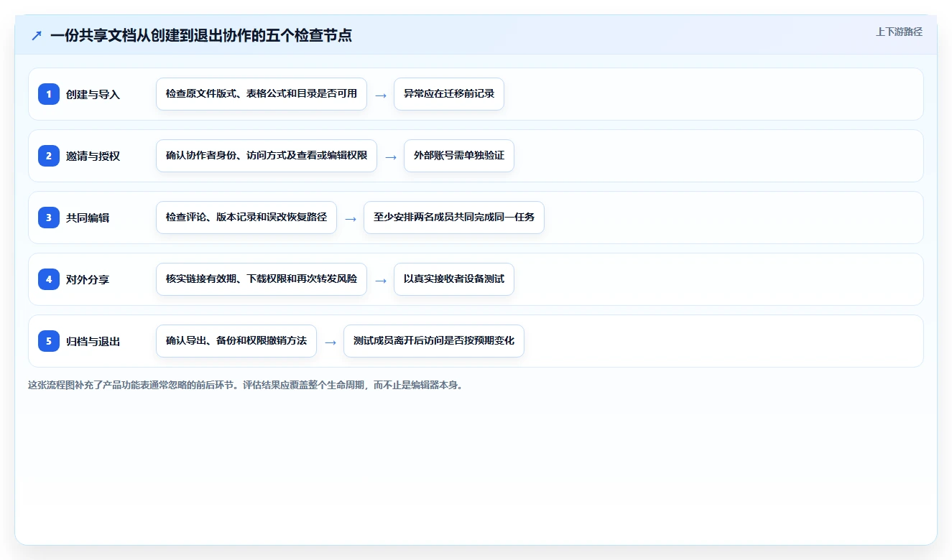952x560 pixels.
Task: Click the arrow before 以真实接收者设备测试
Action: pyautogui.click(x=381, y=280)
